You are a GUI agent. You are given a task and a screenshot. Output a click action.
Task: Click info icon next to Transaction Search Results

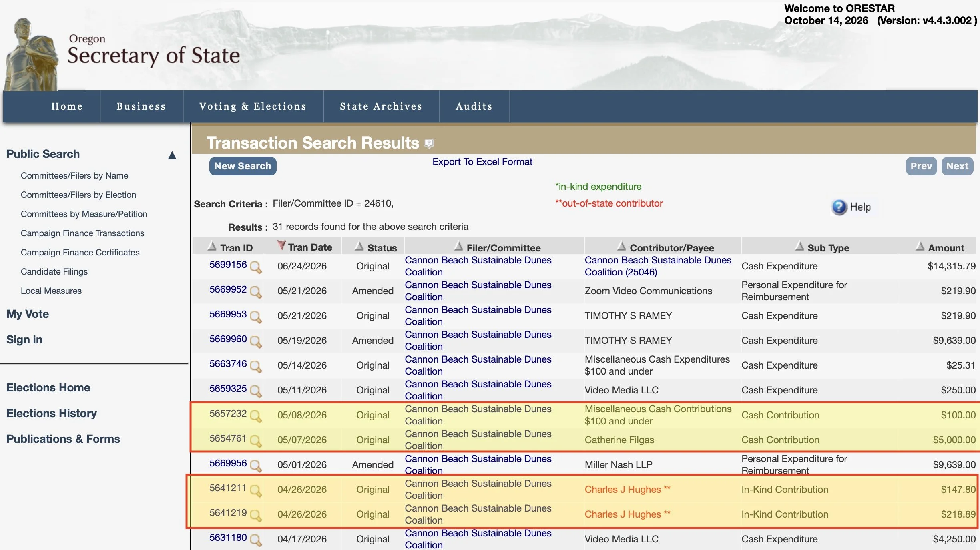(x=429, y=143)
